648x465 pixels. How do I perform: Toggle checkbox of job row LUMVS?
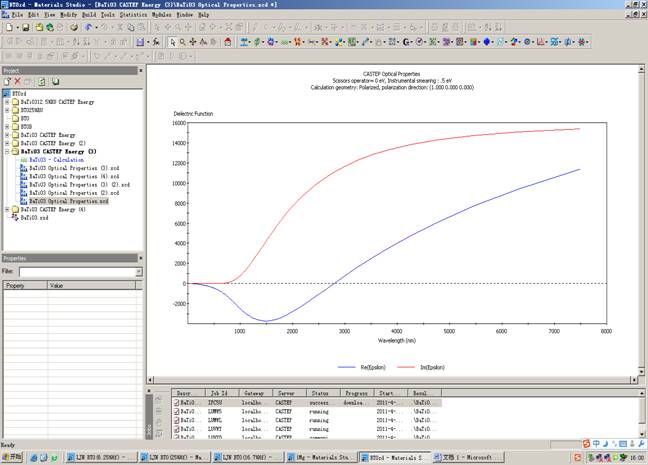point(178,411)
